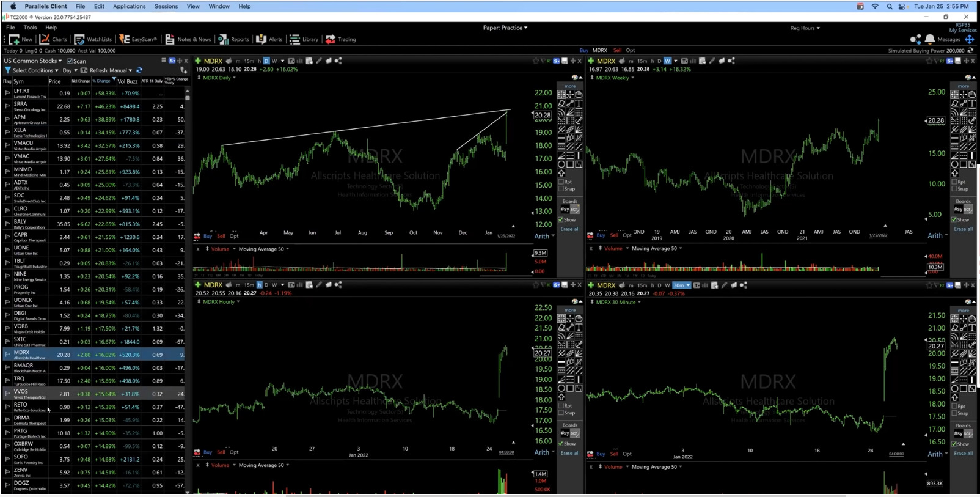Select up-arrow tool in Hourly chart drawing palette
980x497 pixels.
coord(561,397)
